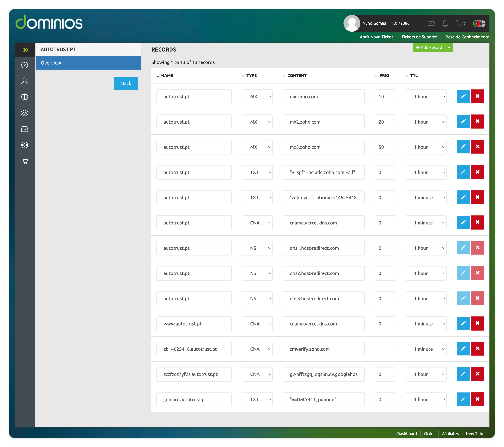Click the globe domains icon in sidebar

(25, 97)
